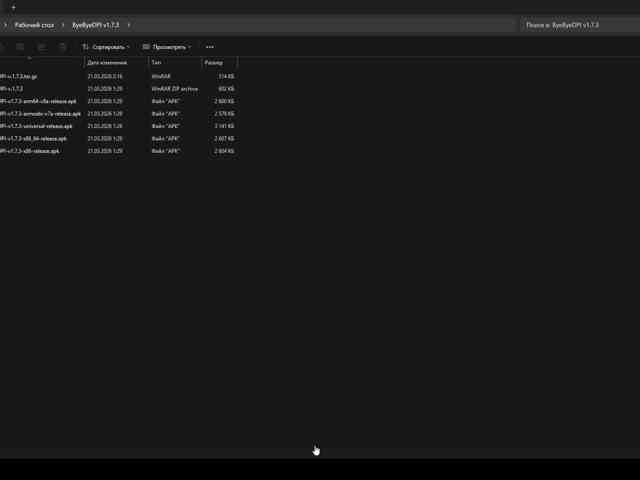Screen dimensions: 640x480
Task: Click the date cell of x86_64-release.apk
Action: click(x=105, y=139)
